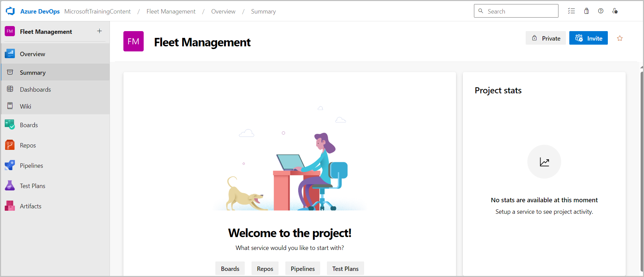Click Fleet Management project name in sidebar
This screenshot has height=277, width=644.
(x=46, y=31)
